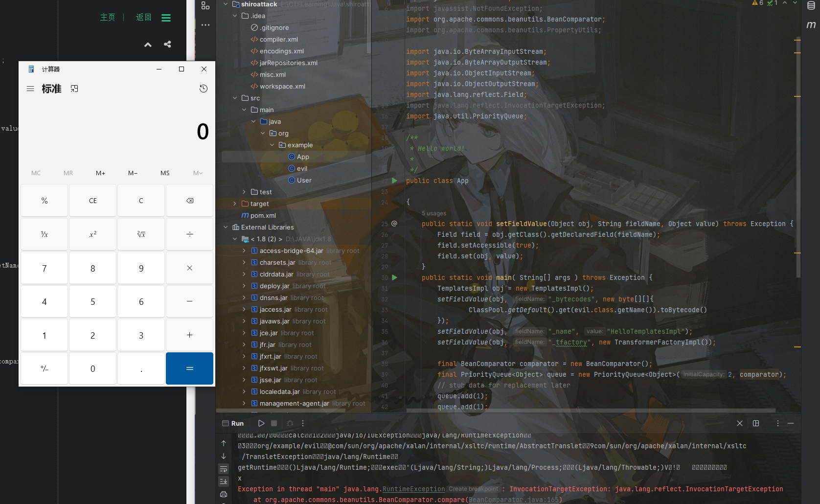Click the 返回 back link

pos(143,17)
